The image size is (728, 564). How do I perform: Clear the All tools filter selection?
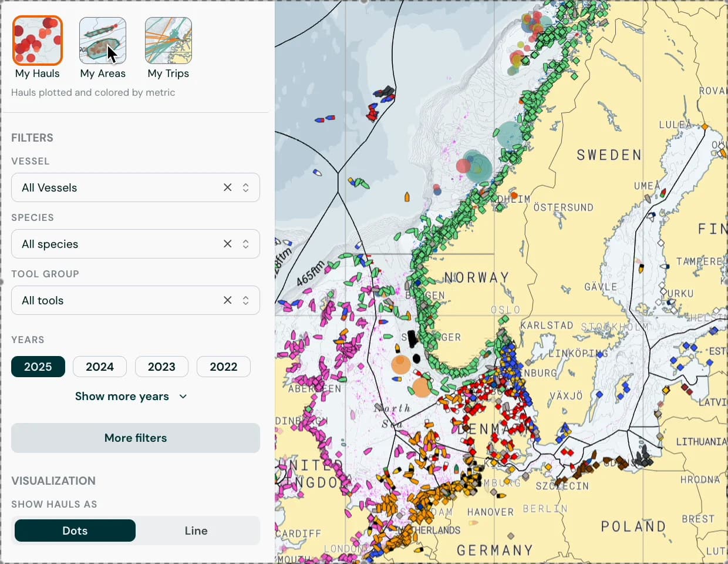(x=228, y=300)
